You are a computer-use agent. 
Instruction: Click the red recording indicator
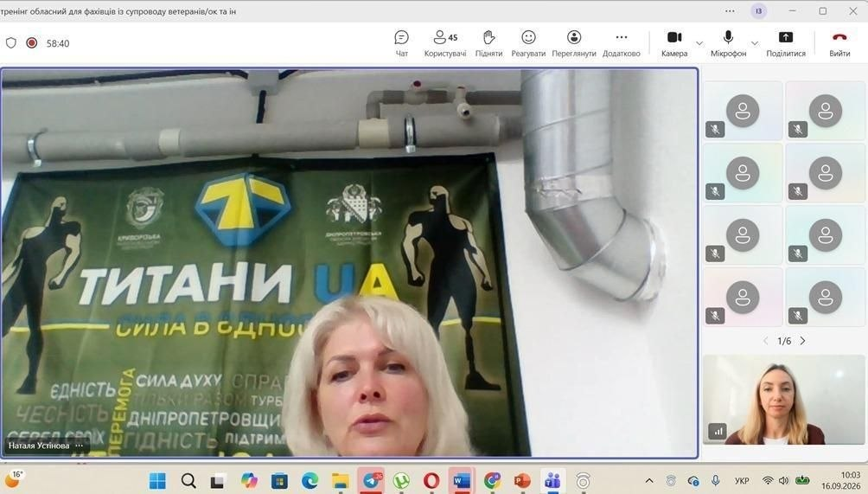[31, 42]
